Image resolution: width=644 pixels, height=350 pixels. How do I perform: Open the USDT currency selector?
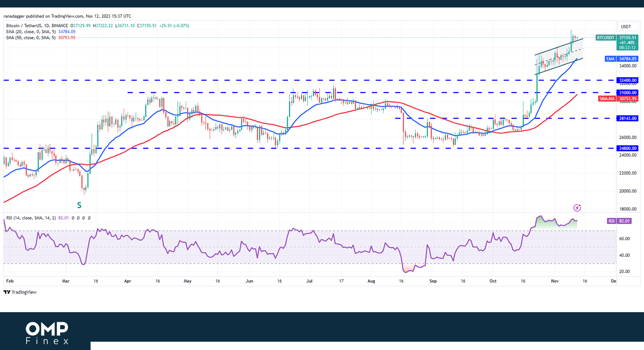coord(626,27)
